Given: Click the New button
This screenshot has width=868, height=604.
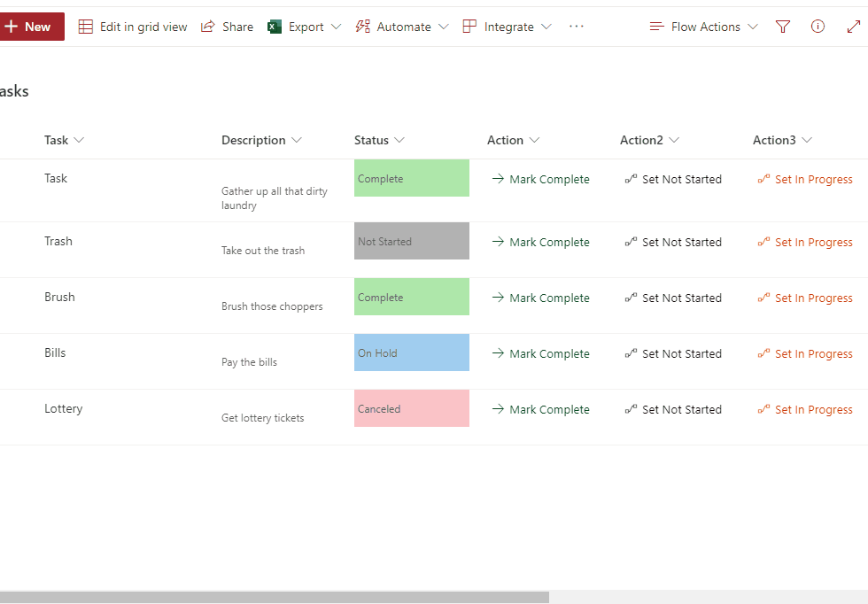Looking at the screenshot, I should [30, 27].
